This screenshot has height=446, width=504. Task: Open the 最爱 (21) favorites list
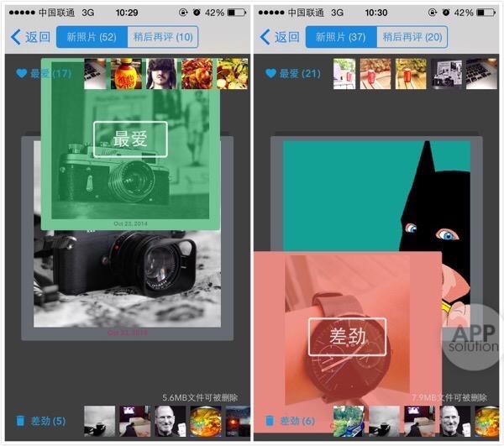[300, 74]
